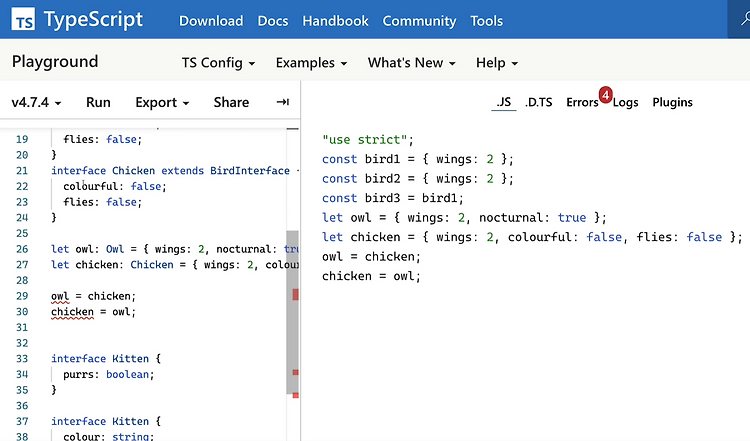Collapse the editor sidebar with the arrow icon
The image size is (750, 441).
point(283,102)
